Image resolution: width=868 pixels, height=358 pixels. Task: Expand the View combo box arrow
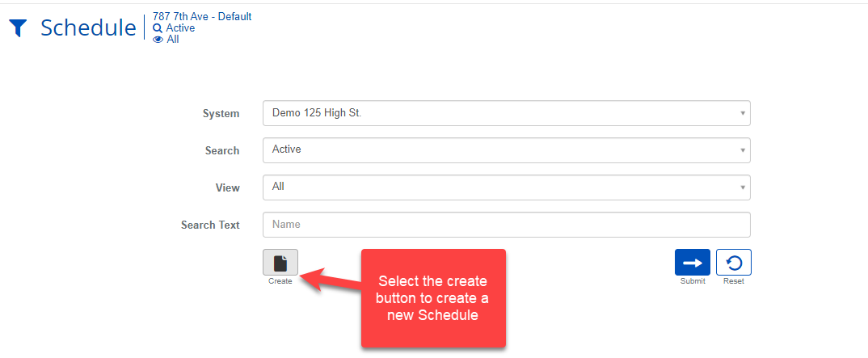point(742,187)
